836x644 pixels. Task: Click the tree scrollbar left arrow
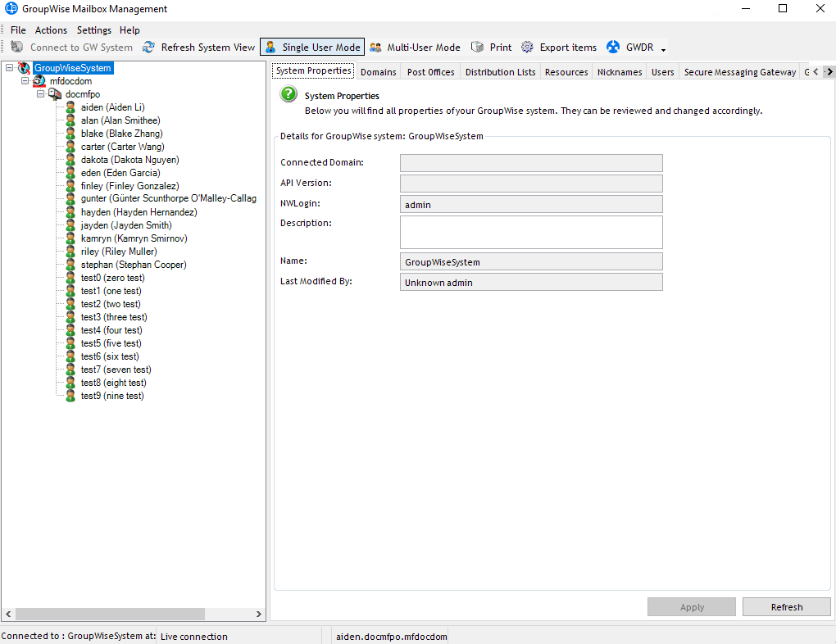[x=8, y=614]
